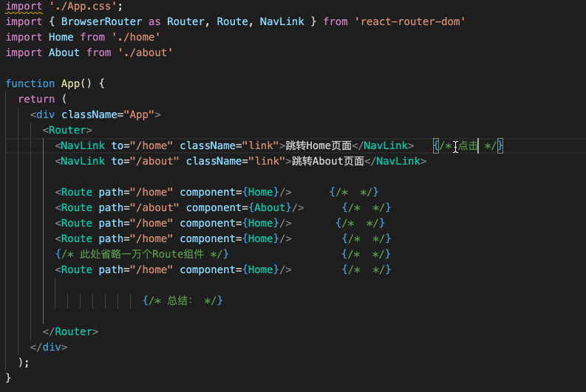This screenshot has width=586, height=392.
Task: Click the 点击 comment after first NavLink
Action: coord(468,145)
